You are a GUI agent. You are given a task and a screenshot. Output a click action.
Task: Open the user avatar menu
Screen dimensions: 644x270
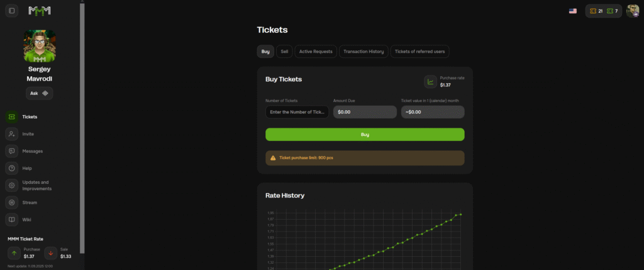tap(632, 11)
